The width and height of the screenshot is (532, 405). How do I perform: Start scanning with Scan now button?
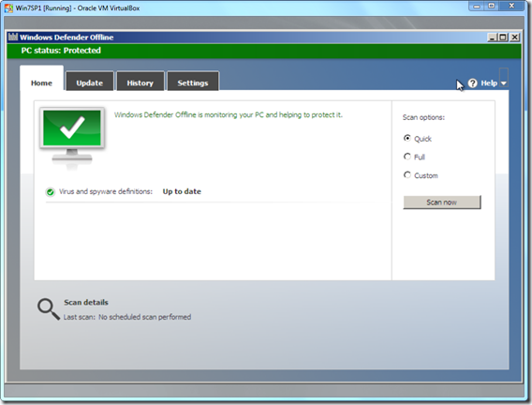pyautogui.click(x=442, y=202)
